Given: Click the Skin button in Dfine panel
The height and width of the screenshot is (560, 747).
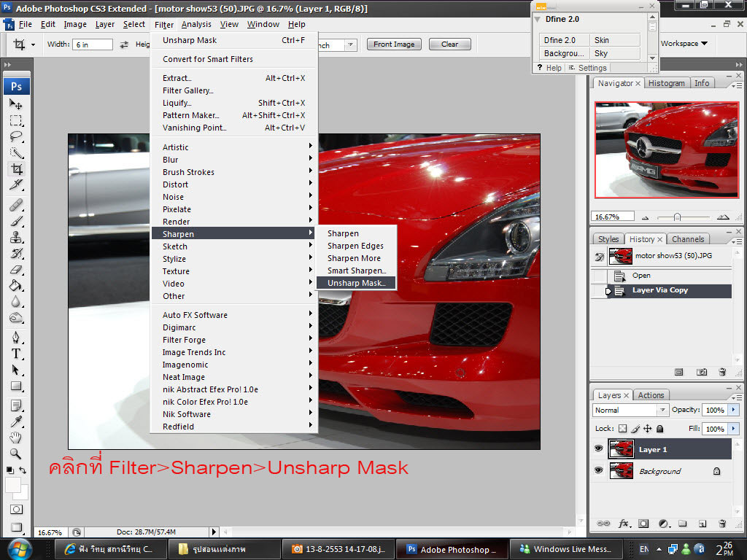Looking at the screenshot, I should click(x=615, y=40).
